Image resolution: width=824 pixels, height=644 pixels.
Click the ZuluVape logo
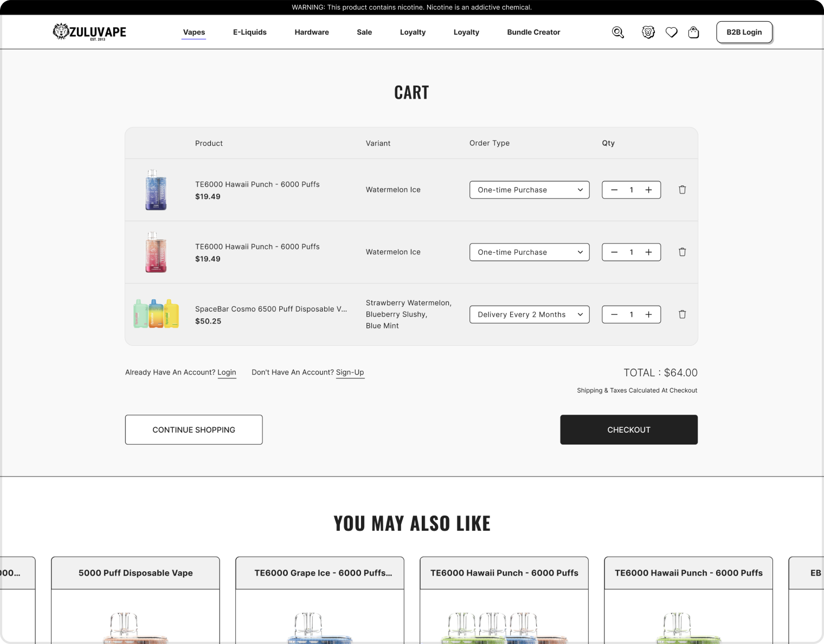click(89, 32)
